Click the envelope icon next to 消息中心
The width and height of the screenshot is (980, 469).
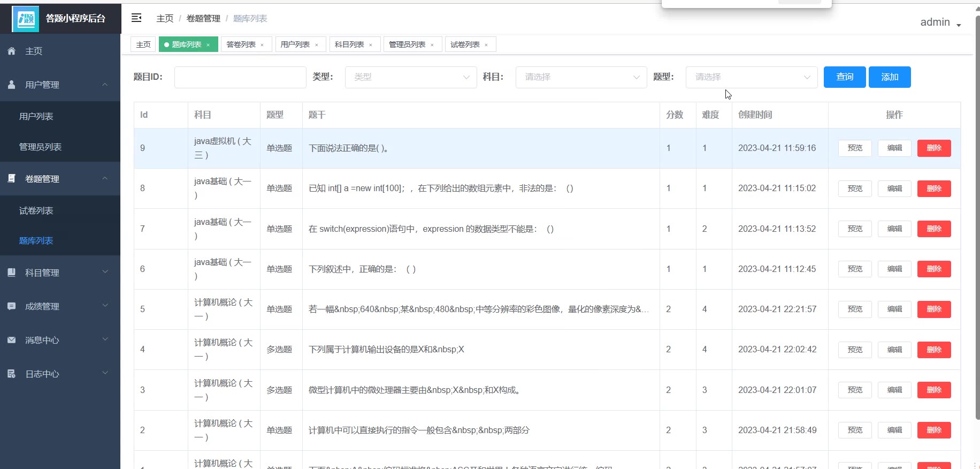[x=11, y=340]
